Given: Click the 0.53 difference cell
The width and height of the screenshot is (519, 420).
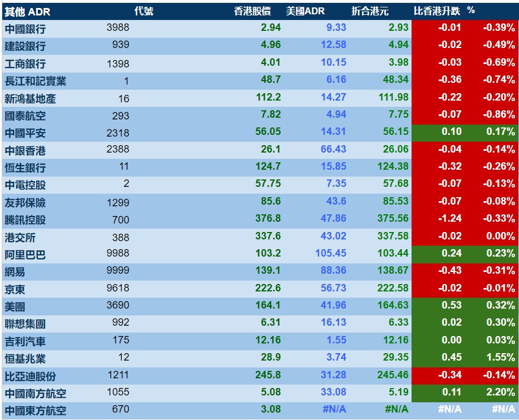Looking at the screenshot, I should (452, 305).
